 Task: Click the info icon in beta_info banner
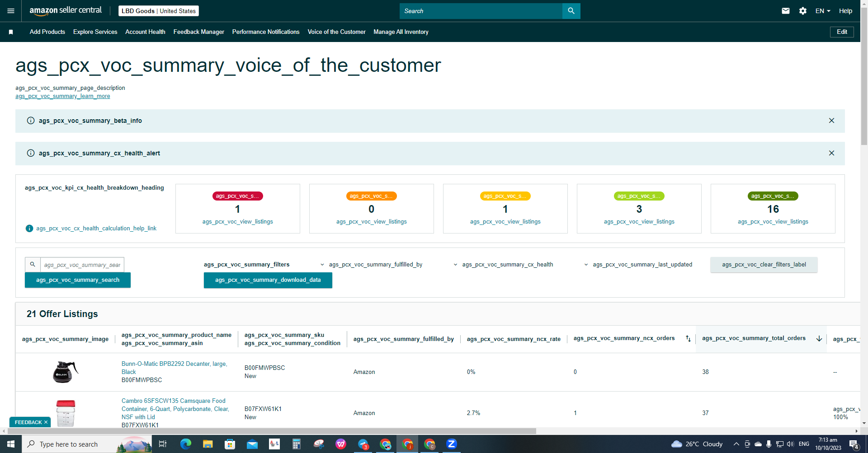[31, 121]
